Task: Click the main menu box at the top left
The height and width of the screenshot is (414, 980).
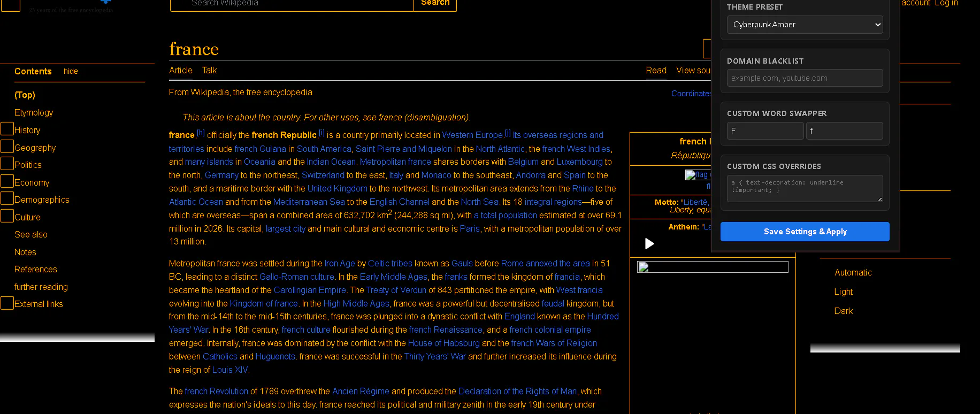Action: [x=11, y=4]
